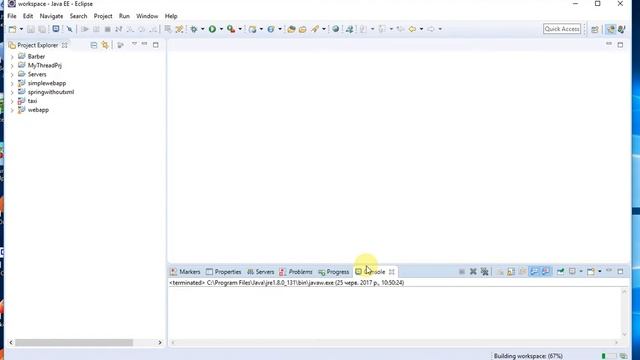The width and height of the screenshot is (640, 360).
Task: Click the Quick Access search field
Action: point(562,29)
